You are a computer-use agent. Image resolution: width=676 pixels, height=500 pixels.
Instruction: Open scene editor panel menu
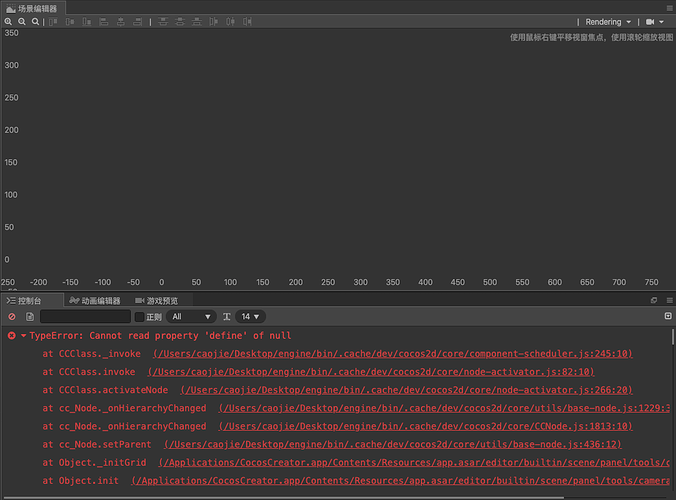point(670,8)
